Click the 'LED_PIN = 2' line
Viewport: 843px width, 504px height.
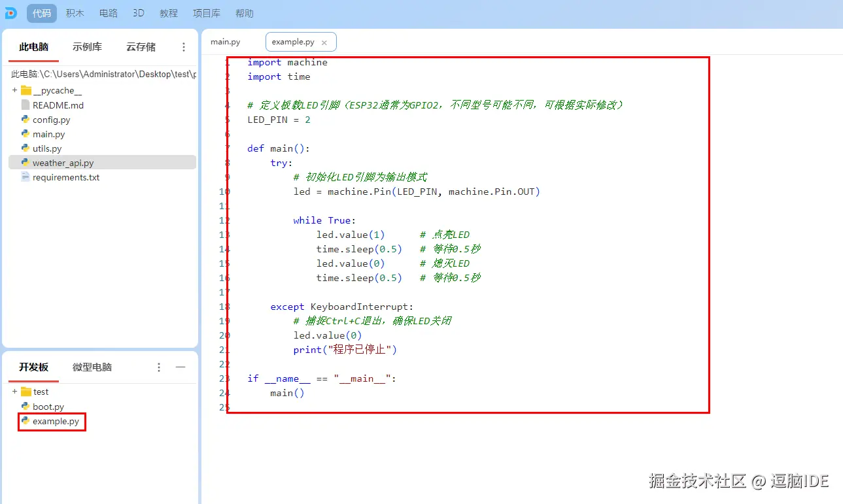point(279,120)
